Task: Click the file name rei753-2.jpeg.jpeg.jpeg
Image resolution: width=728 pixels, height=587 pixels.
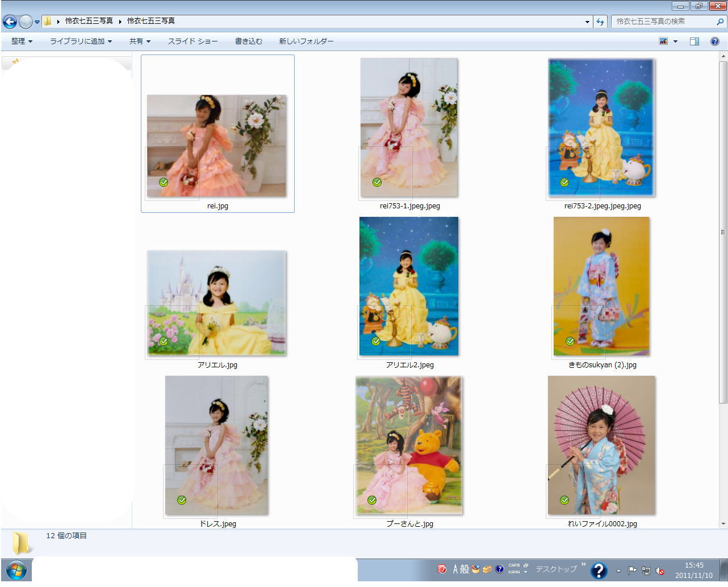Action: [x=603, y=206]
